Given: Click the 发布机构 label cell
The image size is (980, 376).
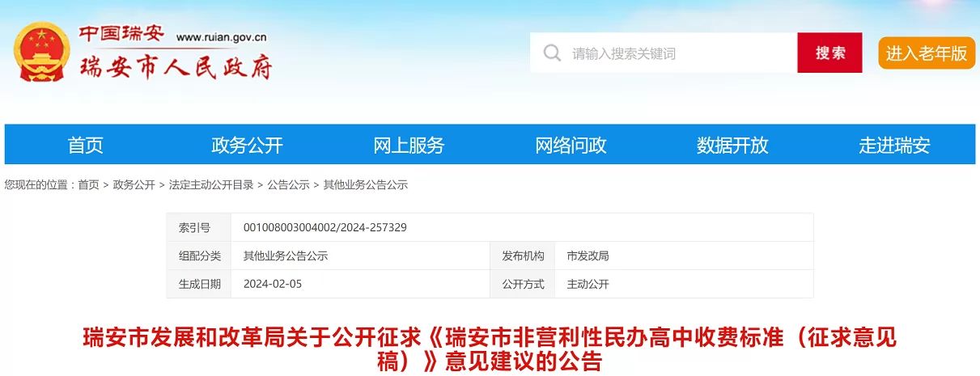Looking at the screenshot, I should (x=523, y=256).
